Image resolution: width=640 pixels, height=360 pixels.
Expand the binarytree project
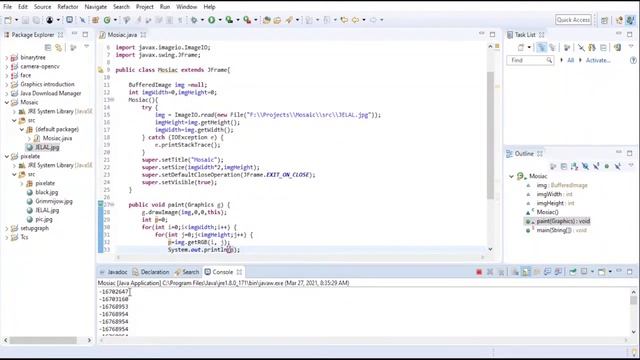[7, 58]
